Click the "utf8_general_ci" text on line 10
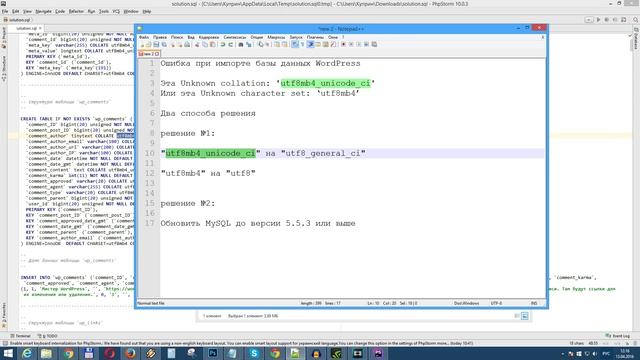This screenshot has width=640, height=360. pos(323,153)
